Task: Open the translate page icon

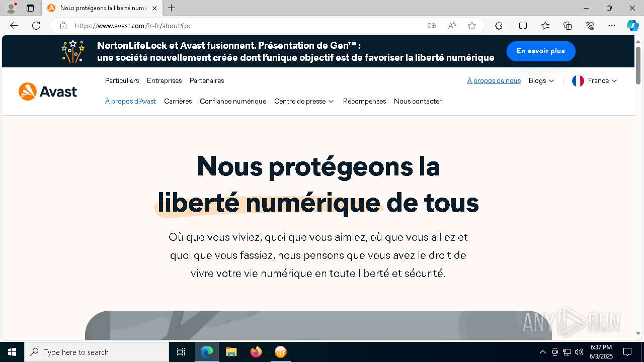Action: [x=432, y=26]
